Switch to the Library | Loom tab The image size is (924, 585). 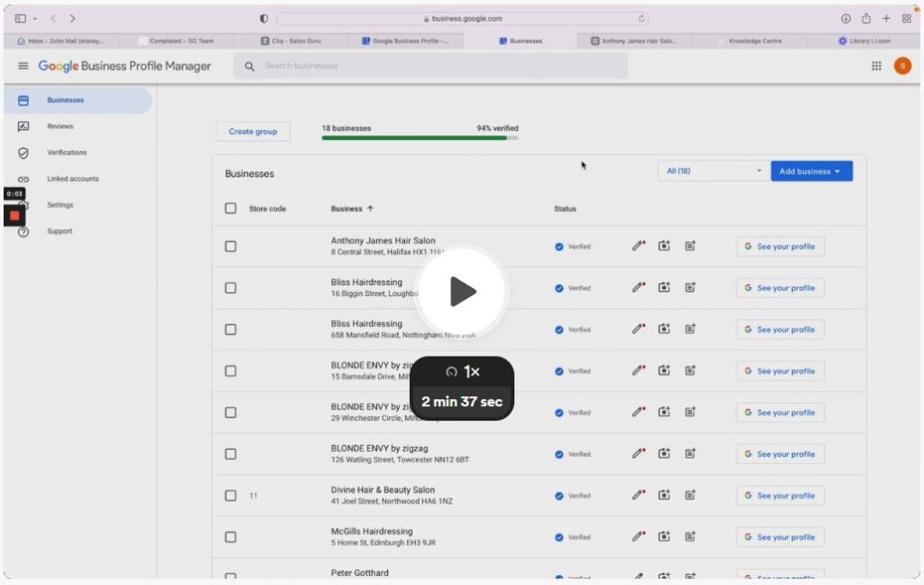[x=864, y=41]
